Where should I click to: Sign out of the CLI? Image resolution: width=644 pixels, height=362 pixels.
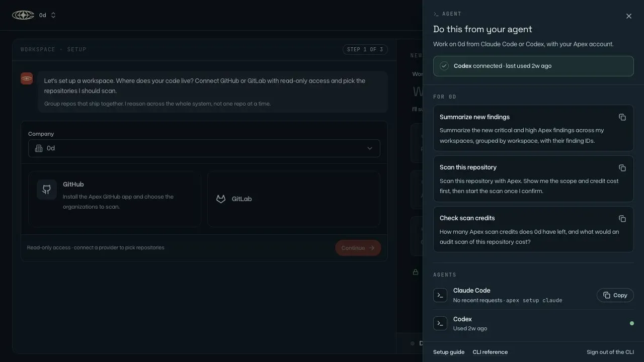point(610,352)
